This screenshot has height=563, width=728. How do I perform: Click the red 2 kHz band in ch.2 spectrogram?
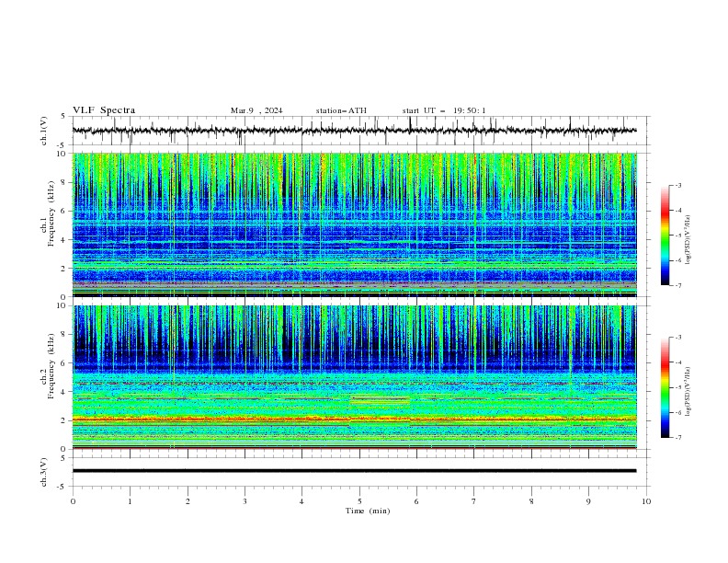pyautogui.click(x=354, y=419)
